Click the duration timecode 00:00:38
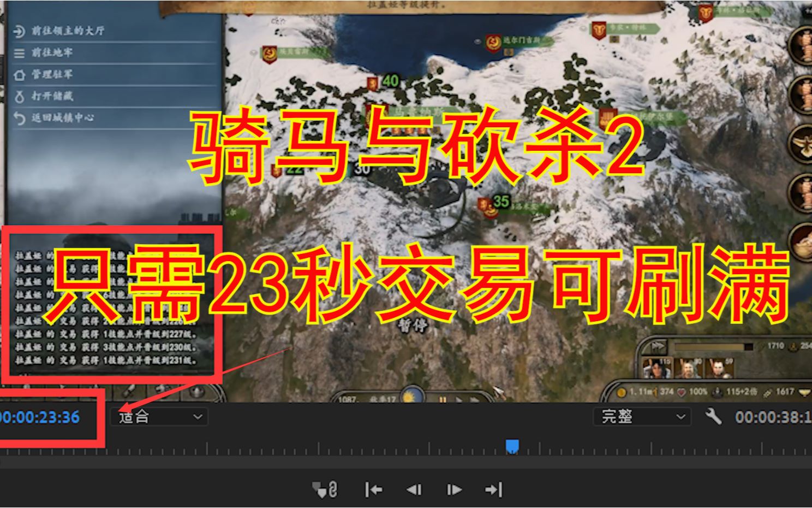This screenshot has height=508, width=812. (x=773, y=417)
